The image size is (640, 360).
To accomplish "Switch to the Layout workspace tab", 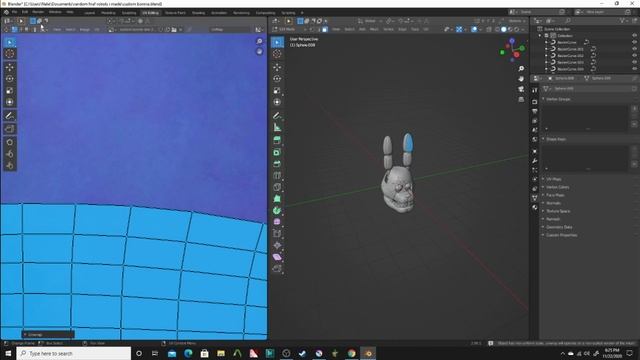I will click(89, 13).
